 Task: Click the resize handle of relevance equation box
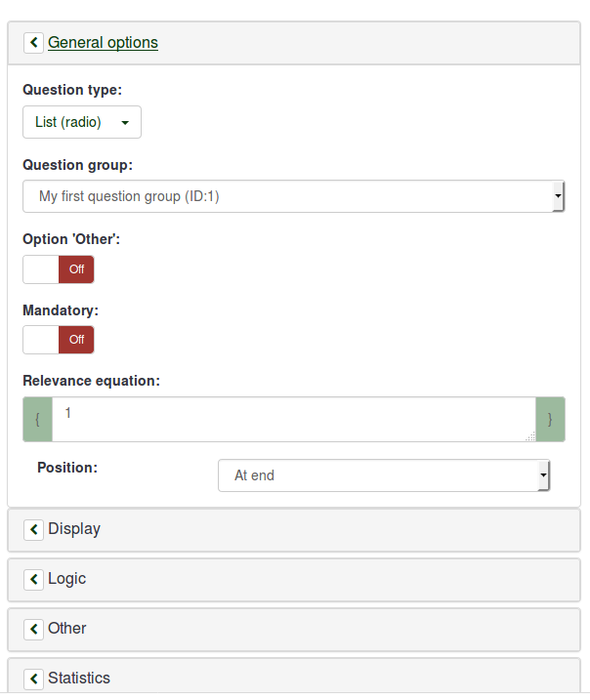pyautogui.click(x=530, y=437)
